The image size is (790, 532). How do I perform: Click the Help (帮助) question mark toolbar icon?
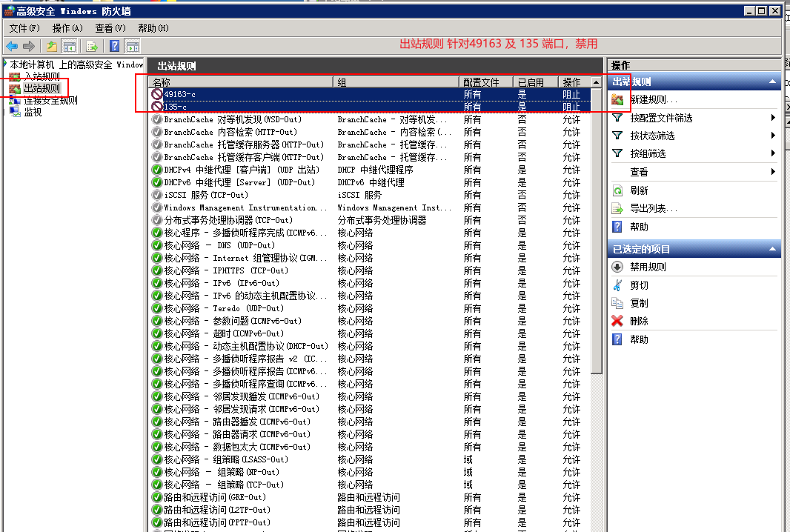pos(114,46)
